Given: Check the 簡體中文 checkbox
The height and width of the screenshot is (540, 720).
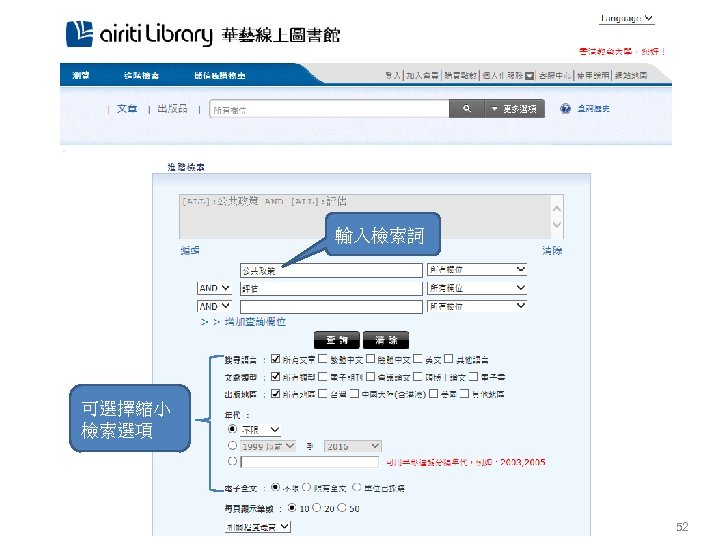Looking at the screenshot, I should [x=370, y=359].
